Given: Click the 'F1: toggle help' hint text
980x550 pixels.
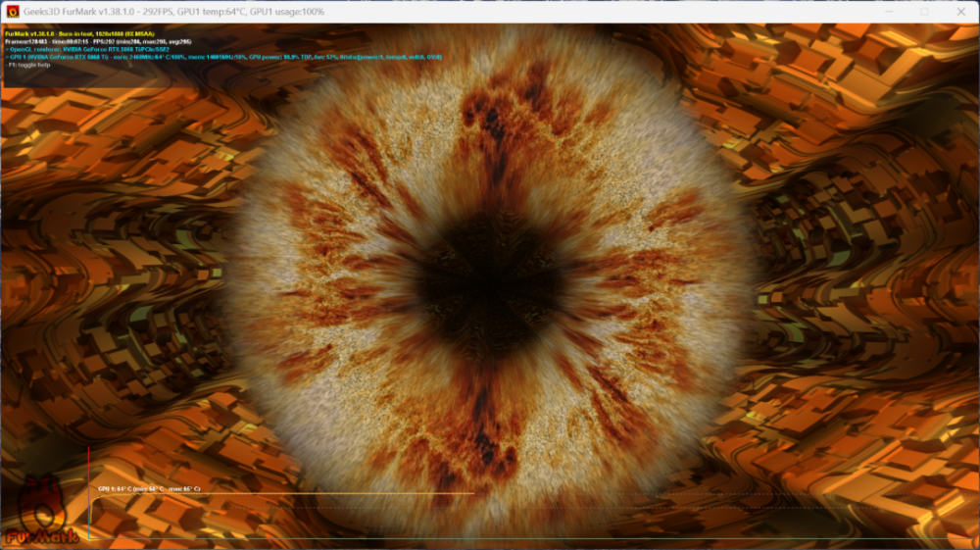Looking at the screenshot, I should (28, 65).
